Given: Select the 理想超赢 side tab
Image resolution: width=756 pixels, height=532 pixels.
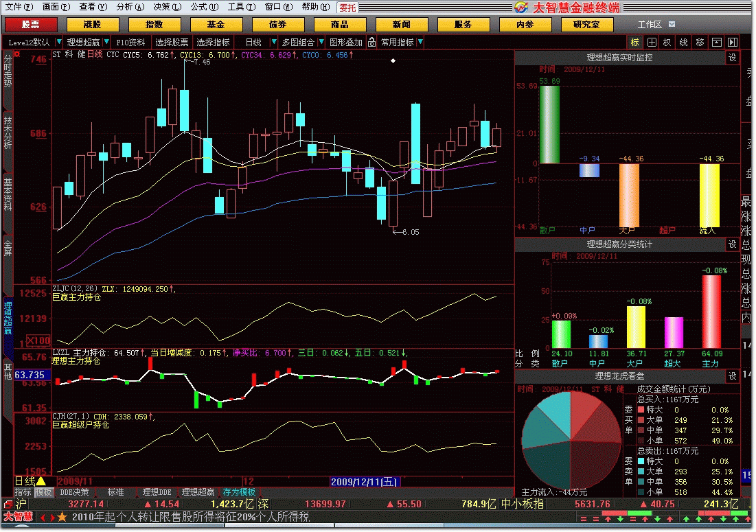Looking at the screenshot, I should [x=8, y=319].
